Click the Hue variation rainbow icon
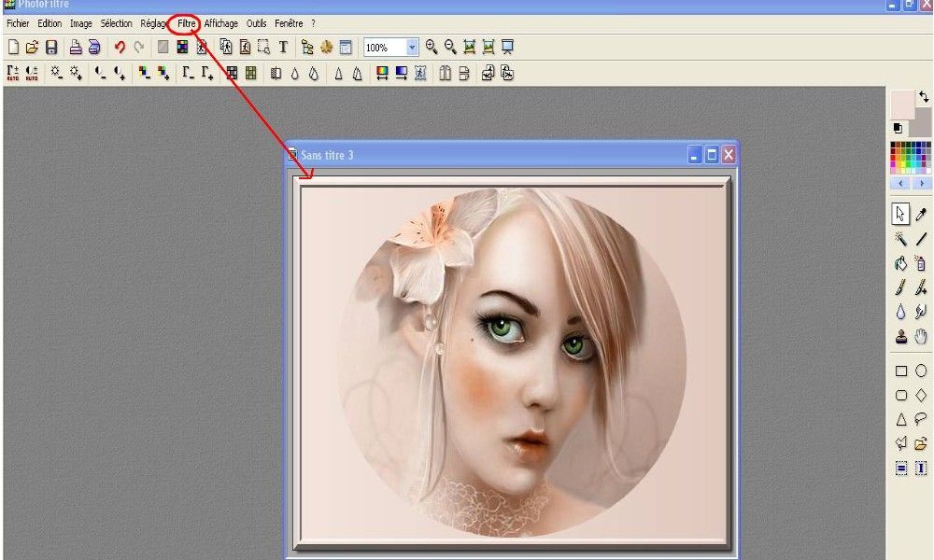Image resolution: width=934 pixels, height=560 pixels. pos(382,73)
